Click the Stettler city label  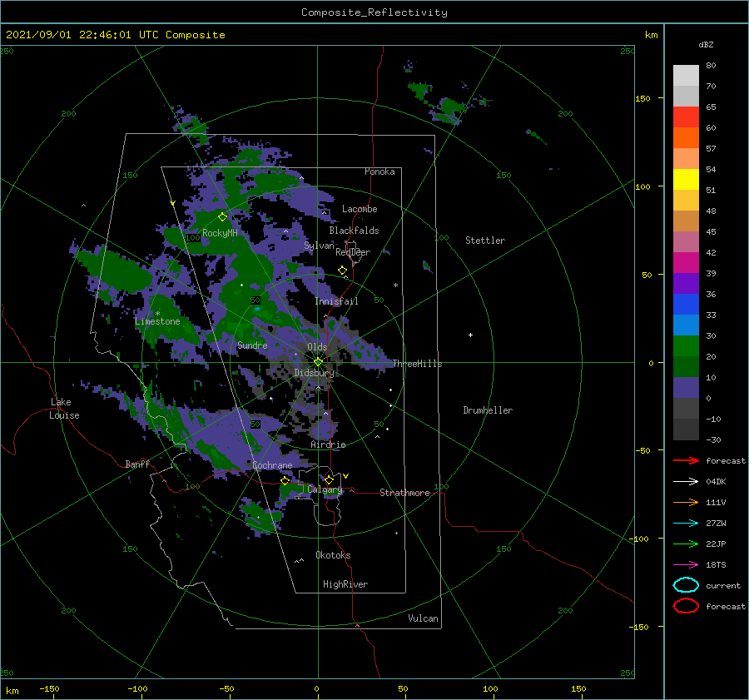click(485, 241)
